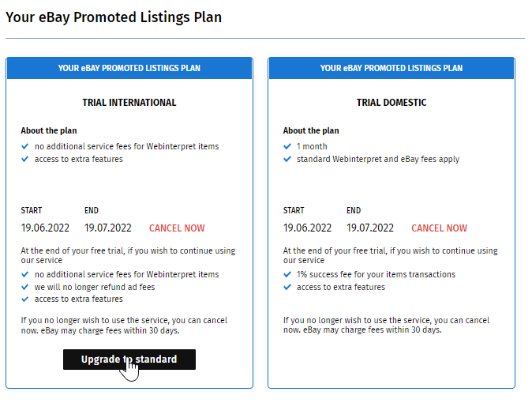Click checkmark beside '1% success fee for your items transactions'
Image resolution: width=532 pixels, height=403 pixels.
[x=287, y=274]
